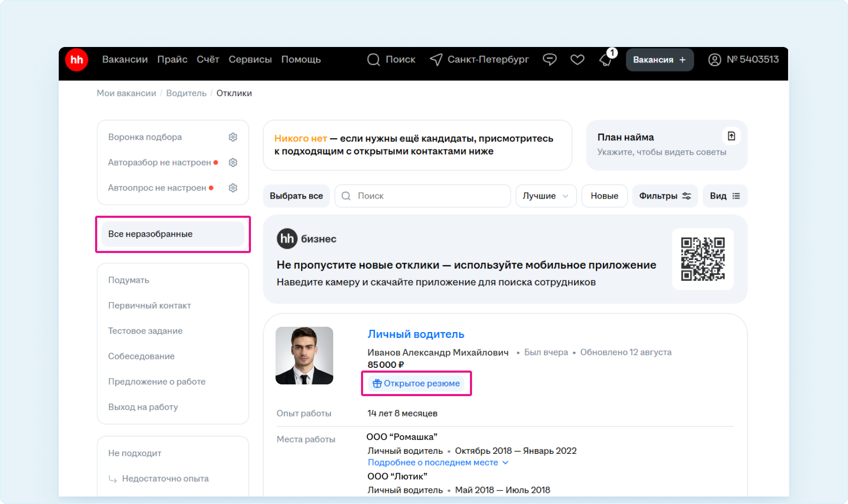Viewport: 848px width, 504px height.
Task: Click the Санкт-Петербург location arrow icon
Action: pyautogui.click(x=436, y=60)
